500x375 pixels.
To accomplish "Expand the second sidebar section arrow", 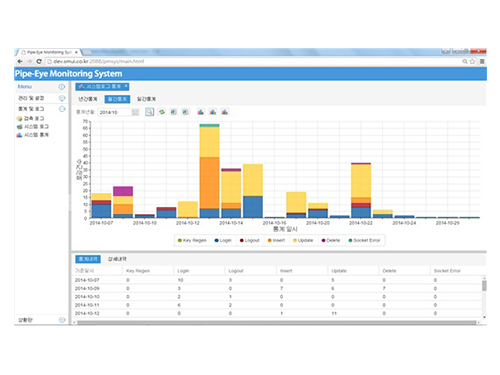I will [x=62, y=98].
